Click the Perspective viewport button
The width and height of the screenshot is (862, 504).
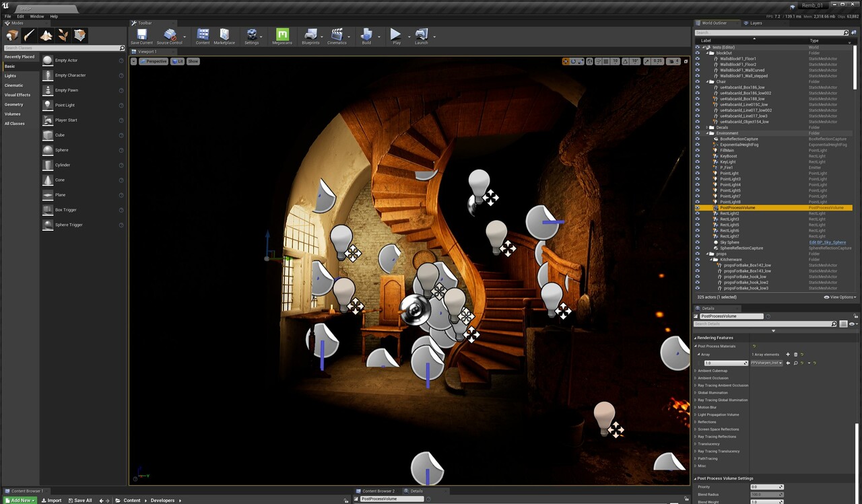tap(154, 61)
